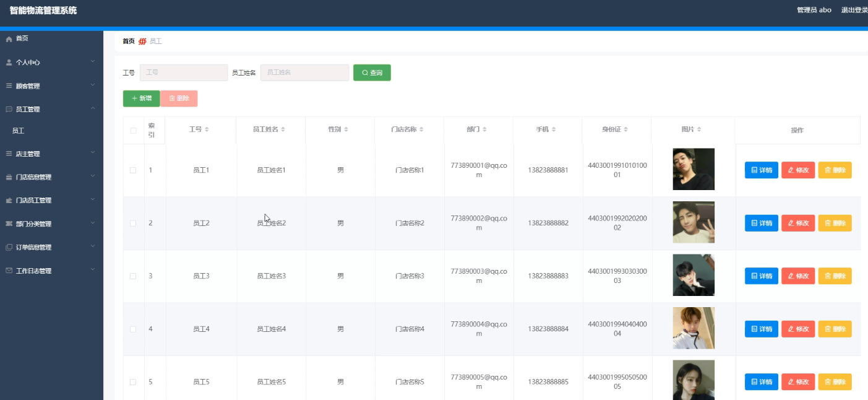
Task: Sort table by 员工姓名 column
Action: click(x=283, y=129)
